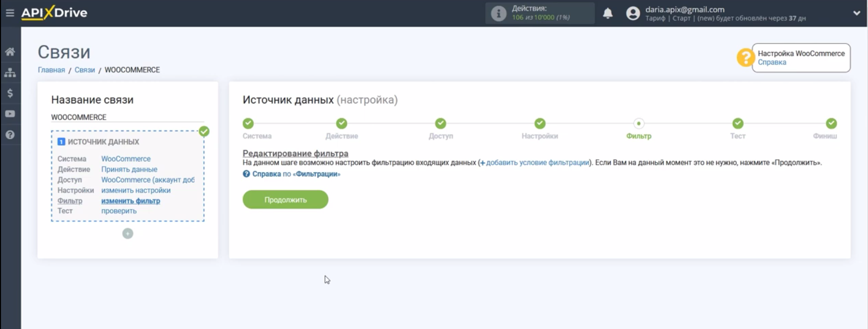
Task: Click the user avatar icon
Action: click(633, 13)
